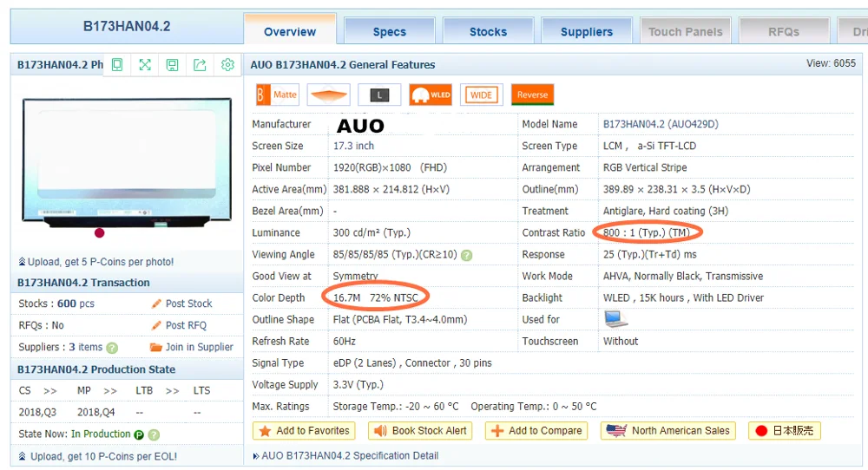Click the share/export photo icon
This screenshot has height=470, width=868.
[x=200, y=65]
